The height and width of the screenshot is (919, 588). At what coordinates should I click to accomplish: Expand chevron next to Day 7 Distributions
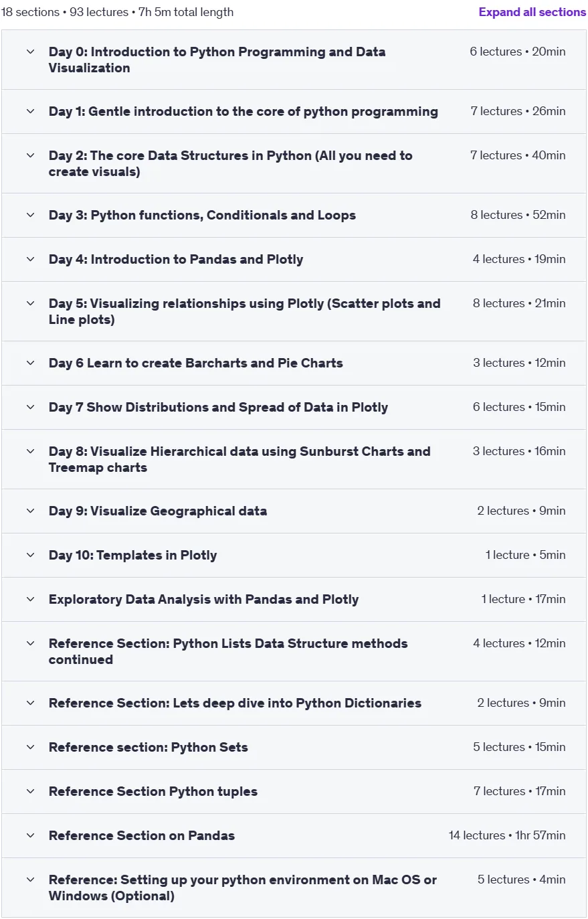pos(30,407)
